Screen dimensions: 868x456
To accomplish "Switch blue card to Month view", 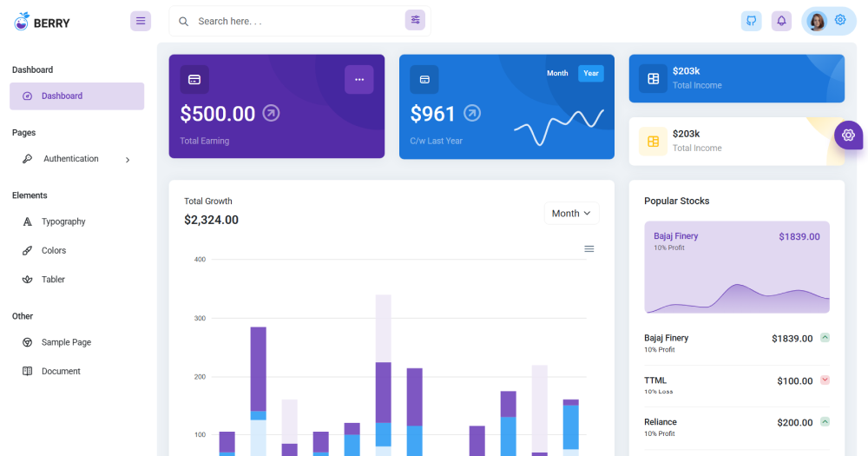I will (557, 73).
